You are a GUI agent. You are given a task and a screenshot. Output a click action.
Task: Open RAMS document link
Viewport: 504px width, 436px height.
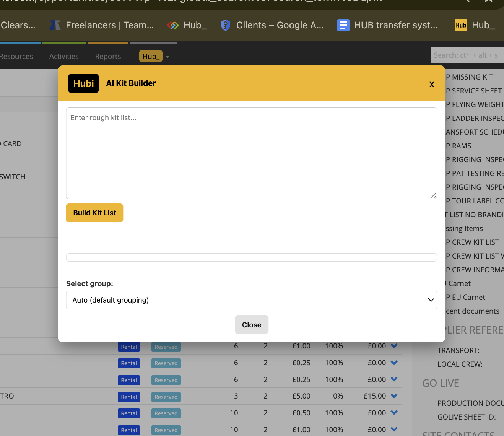(x=458, y=146)
